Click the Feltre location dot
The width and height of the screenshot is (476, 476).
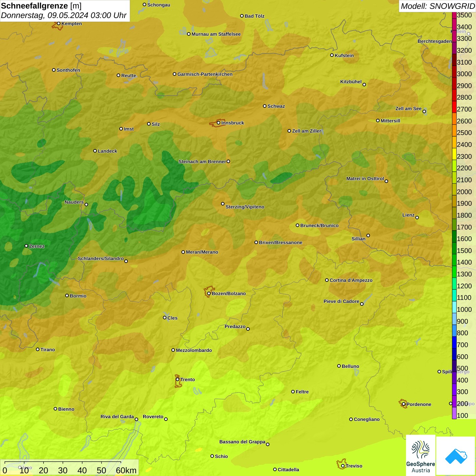click(293, 392)
